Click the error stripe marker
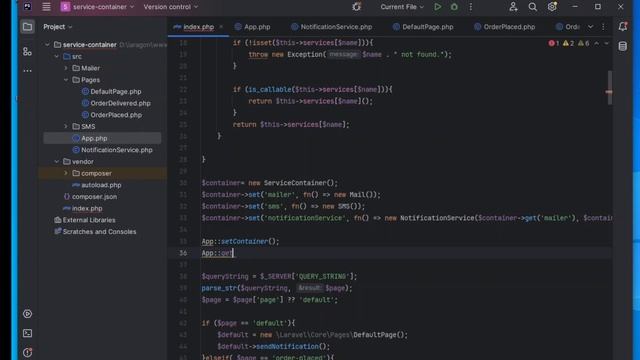The height and width of the screenshot is (360, 640). 609,92
